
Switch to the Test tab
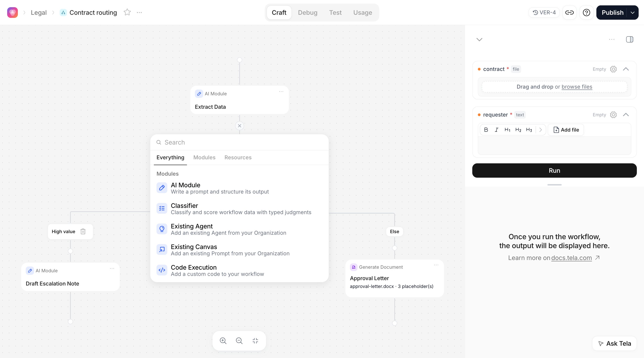click(335, 13)
